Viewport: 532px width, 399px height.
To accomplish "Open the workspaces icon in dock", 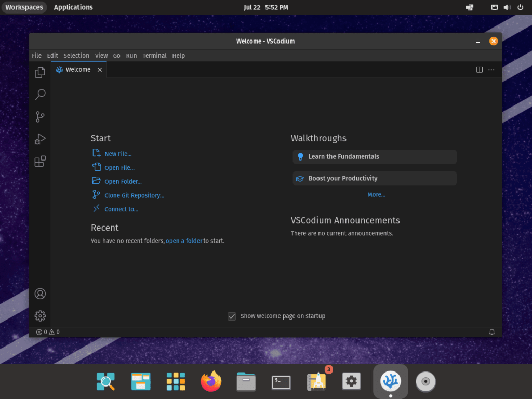I will point(141,381).
